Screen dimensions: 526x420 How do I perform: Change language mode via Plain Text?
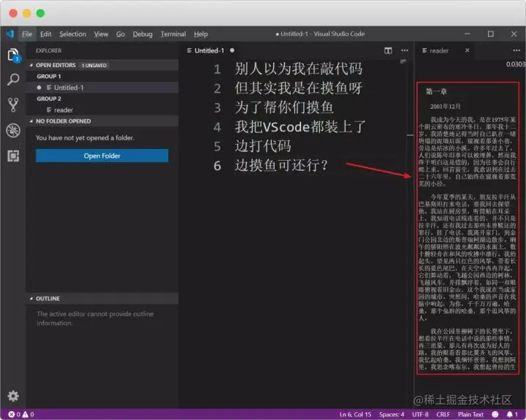point(470,414)
